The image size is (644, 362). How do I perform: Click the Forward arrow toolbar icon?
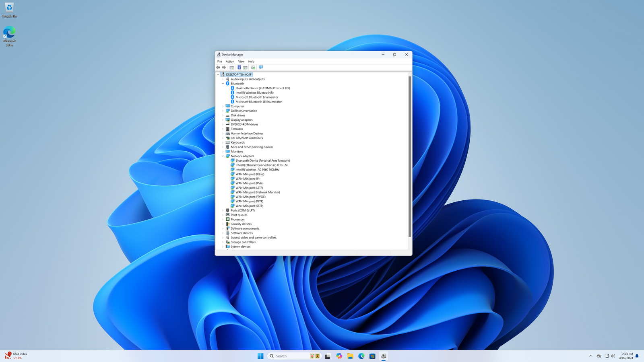click(x=224, y=68)
